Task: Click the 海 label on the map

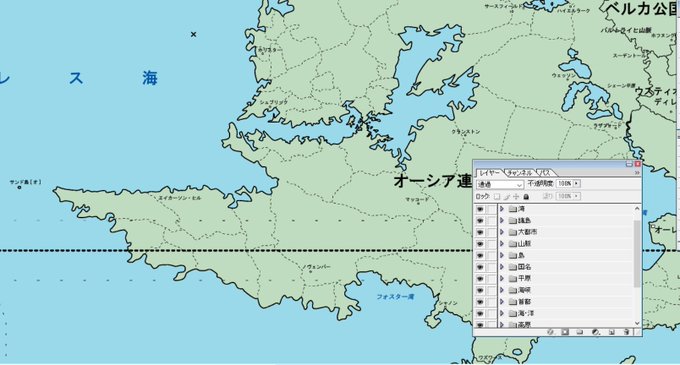Action: click(150, 78)
